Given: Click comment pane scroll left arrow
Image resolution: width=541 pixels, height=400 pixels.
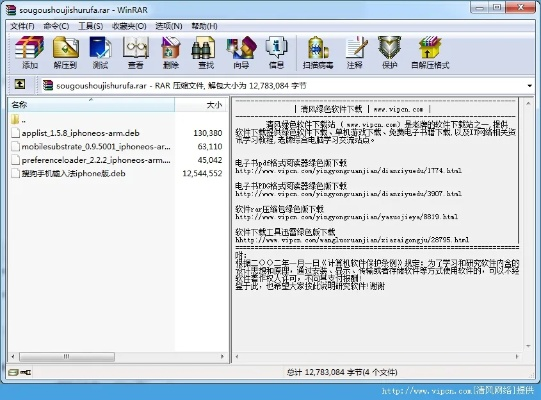Looking at the screenshot, I should 237,357.
